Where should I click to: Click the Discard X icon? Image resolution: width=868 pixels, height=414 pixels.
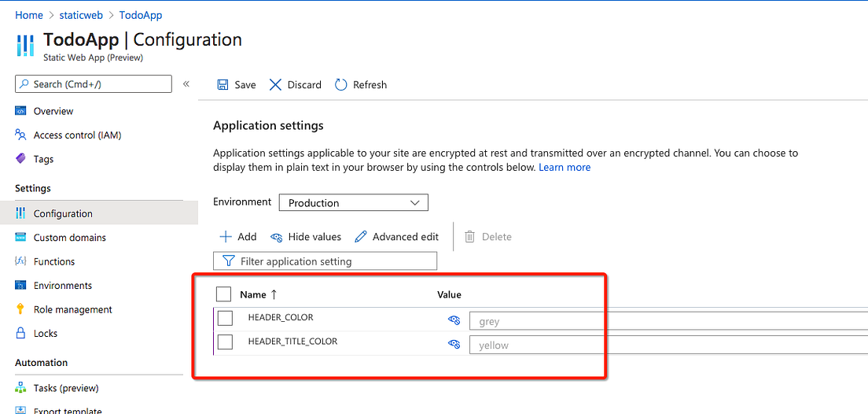click(275, 85)
